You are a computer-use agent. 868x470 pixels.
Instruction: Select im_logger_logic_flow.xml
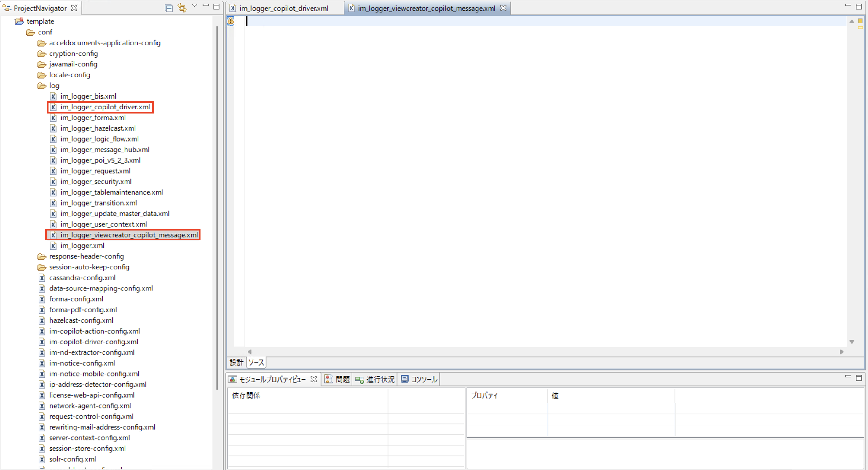(x=99, y=139)
